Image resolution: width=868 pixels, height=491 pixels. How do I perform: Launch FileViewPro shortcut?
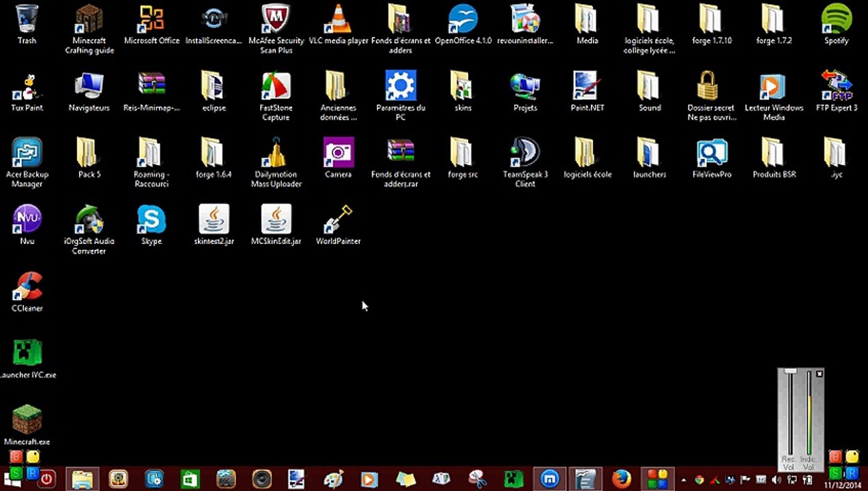712,158
